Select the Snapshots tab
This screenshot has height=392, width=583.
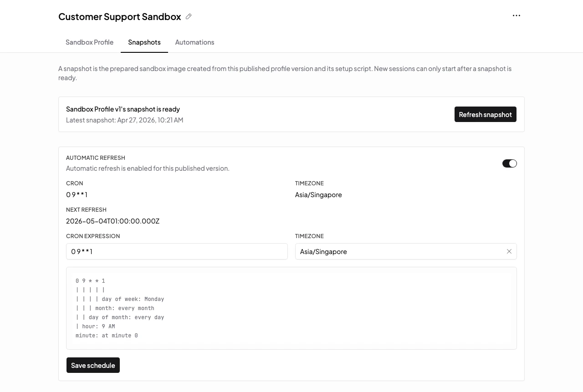pyautogui.click(x=144, y=42)
